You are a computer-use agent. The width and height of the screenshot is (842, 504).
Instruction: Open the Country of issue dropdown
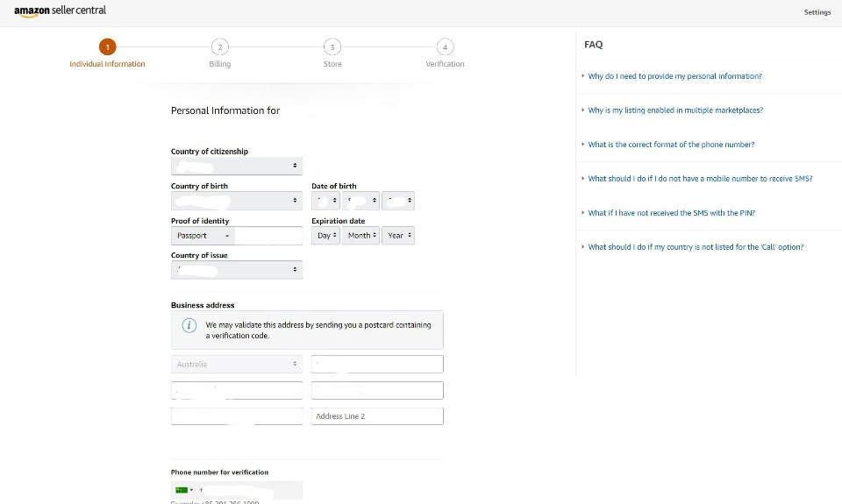click(x=237, y=269)
